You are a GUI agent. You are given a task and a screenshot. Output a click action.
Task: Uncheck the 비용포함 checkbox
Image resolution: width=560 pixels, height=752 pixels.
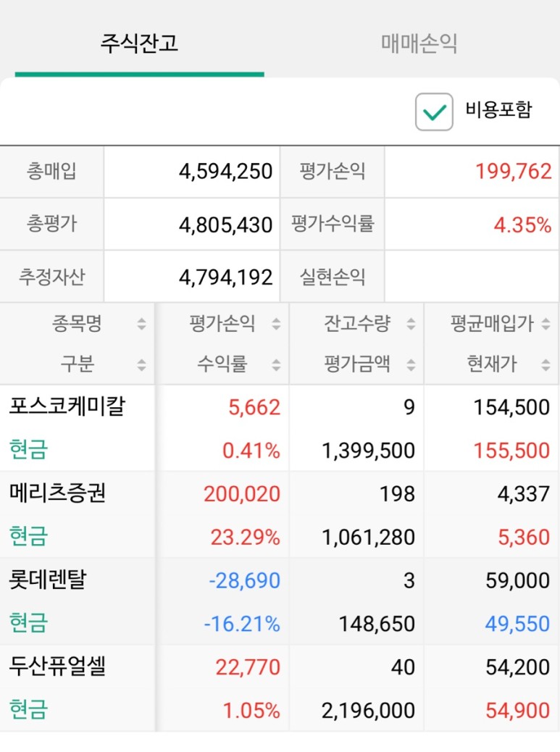point(434,112)
